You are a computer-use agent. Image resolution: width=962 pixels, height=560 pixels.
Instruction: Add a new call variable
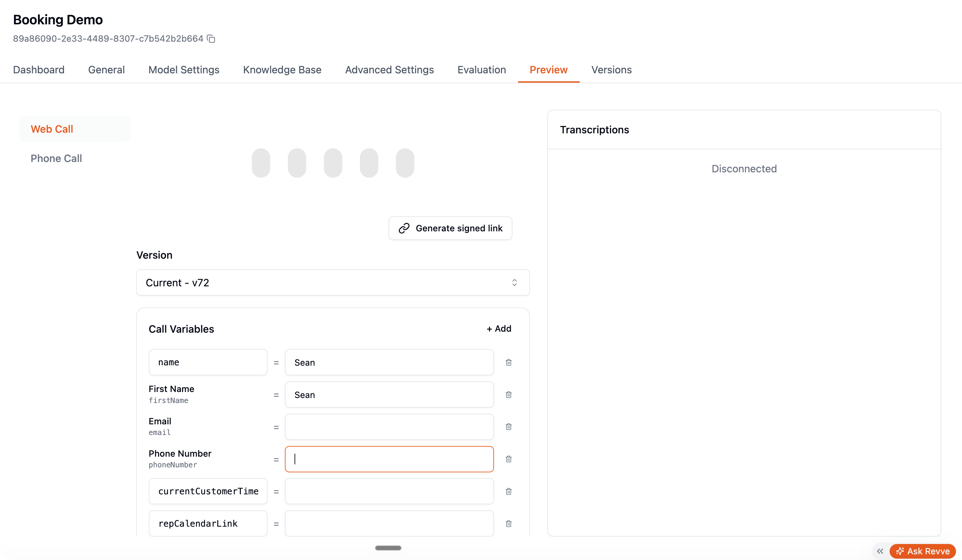(x=499, y=328)
